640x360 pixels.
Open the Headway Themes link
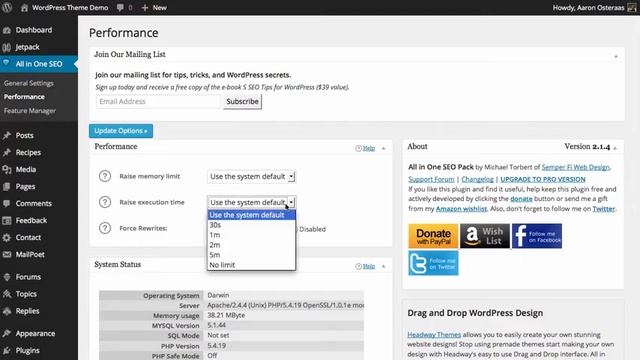[x=434, y=335]
